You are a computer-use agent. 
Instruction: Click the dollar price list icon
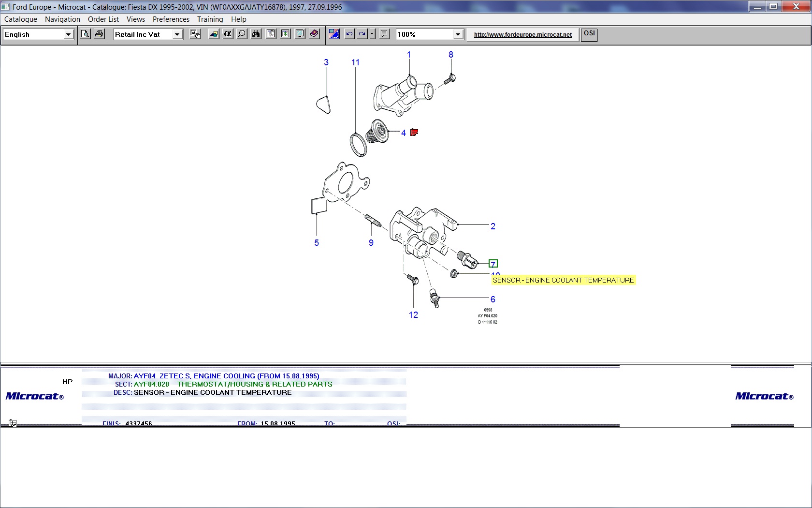pyautogui.click(x=286, y=34)
